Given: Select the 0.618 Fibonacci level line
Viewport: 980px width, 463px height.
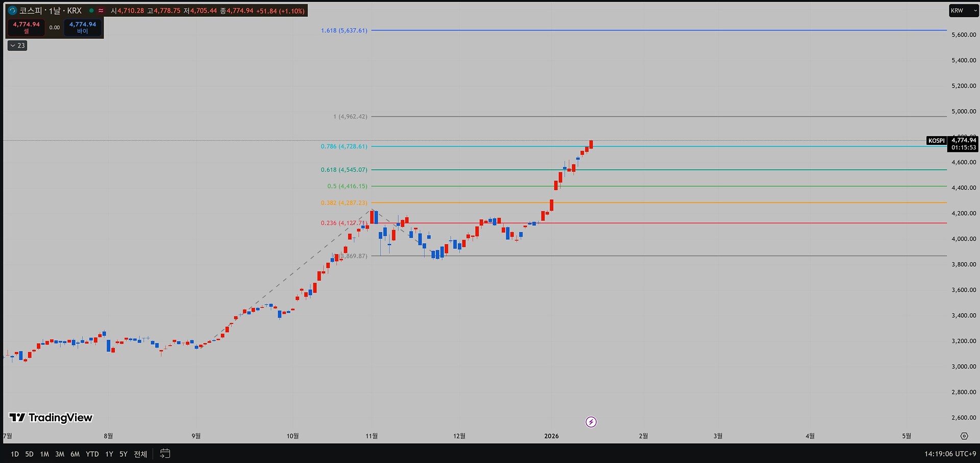Looking at the screenshot, I should (658, 170).
